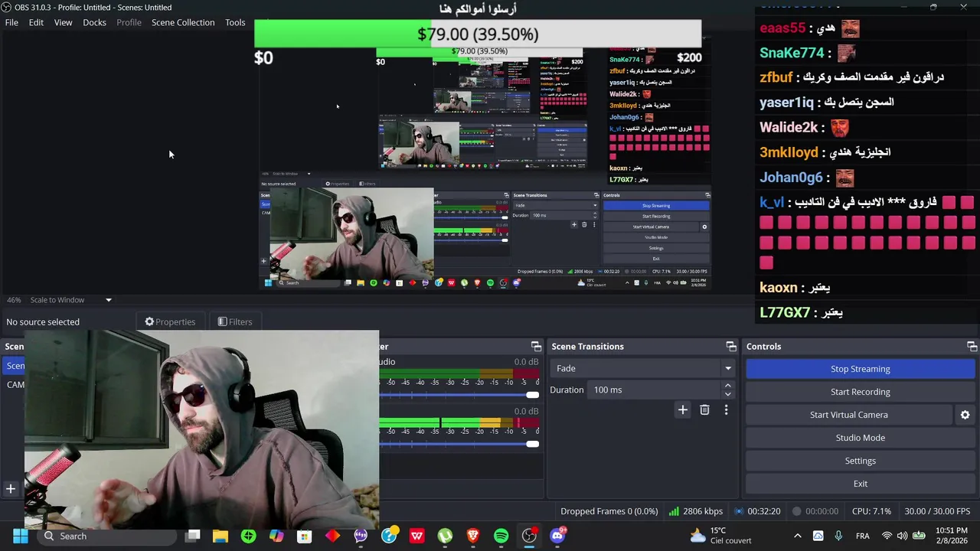This screenshot has width=980, height=551.
Task: Open the Scene Collection menu
Action: [x=183, y=22]
